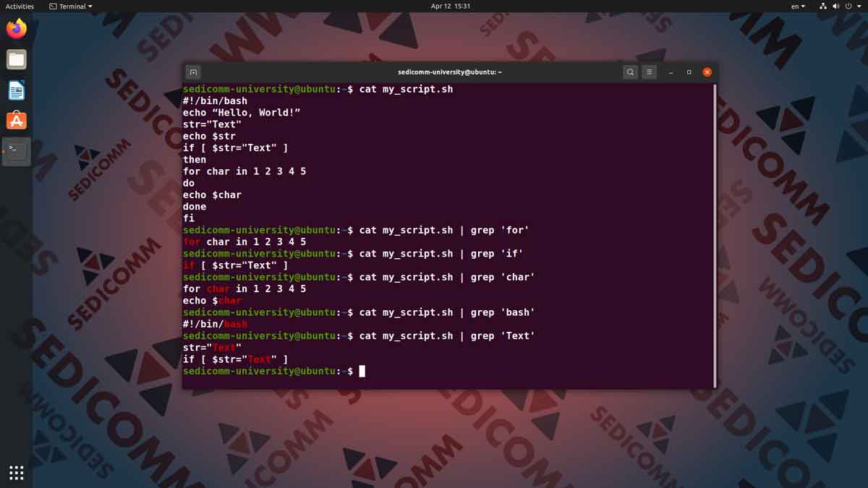Viewport: 868px width, 488px height.
Task: Launch the Files manager from the dock
Action: 17,59
